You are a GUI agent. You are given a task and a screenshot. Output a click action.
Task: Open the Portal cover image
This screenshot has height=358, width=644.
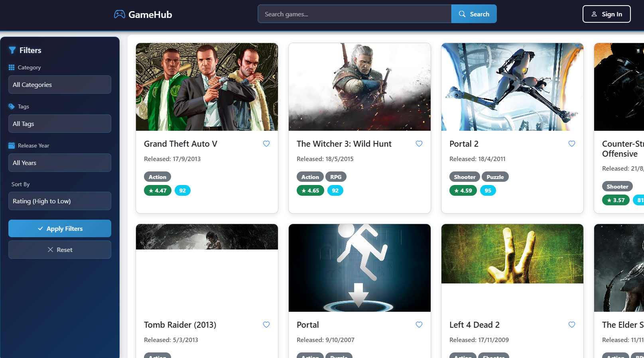tap(360, 268)
